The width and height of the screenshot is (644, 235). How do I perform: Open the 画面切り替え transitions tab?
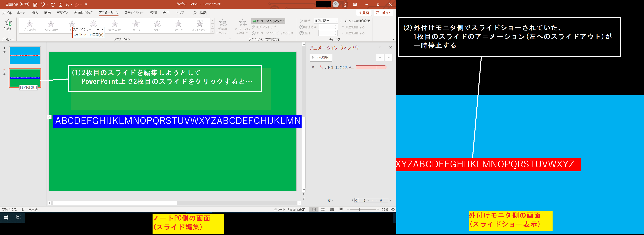point(83,13)
